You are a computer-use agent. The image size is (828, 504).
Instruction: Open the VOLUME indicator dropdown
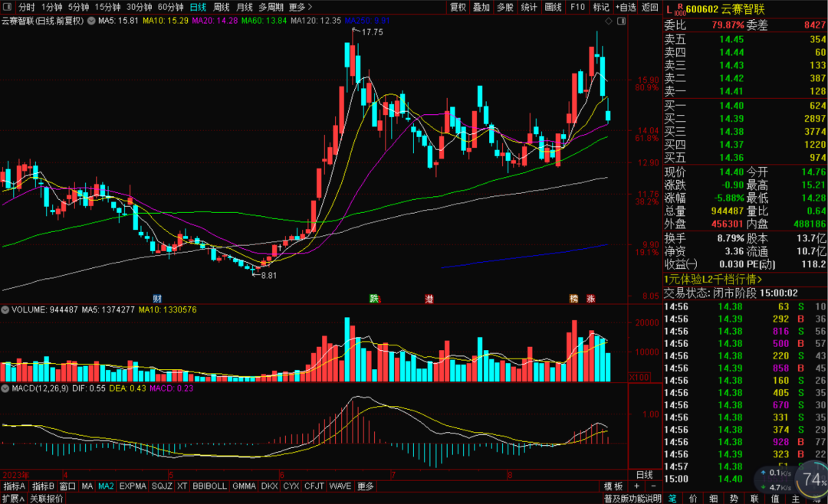tap(5, 309)
